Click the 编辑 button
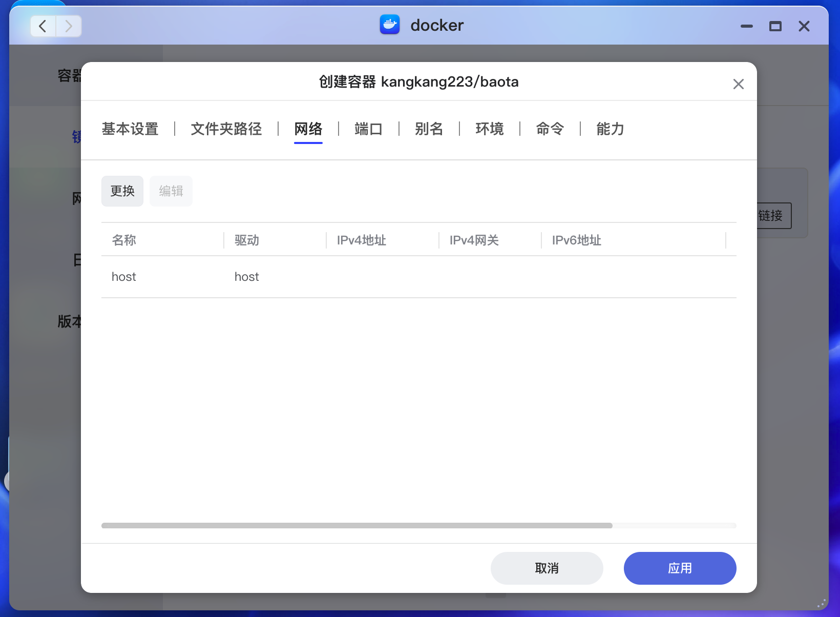This screenshot has height=617, width=840. point(171,191)
